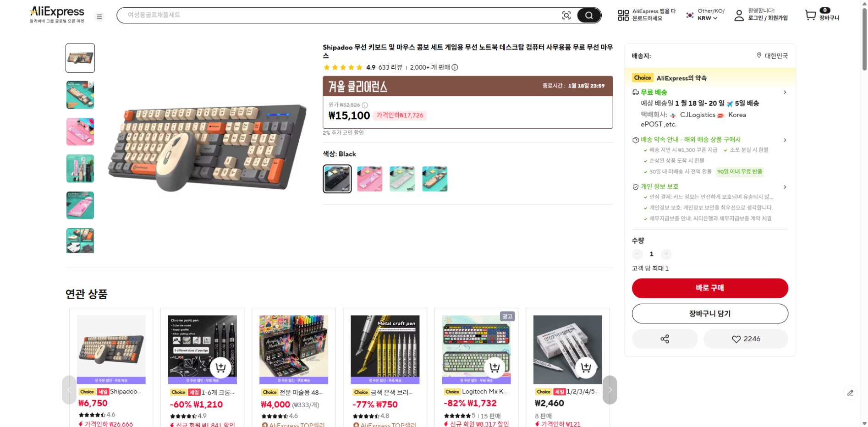This screenshot has width=868, height=427.
Task: Click the share icon button
Action: (x=665, y=339)
